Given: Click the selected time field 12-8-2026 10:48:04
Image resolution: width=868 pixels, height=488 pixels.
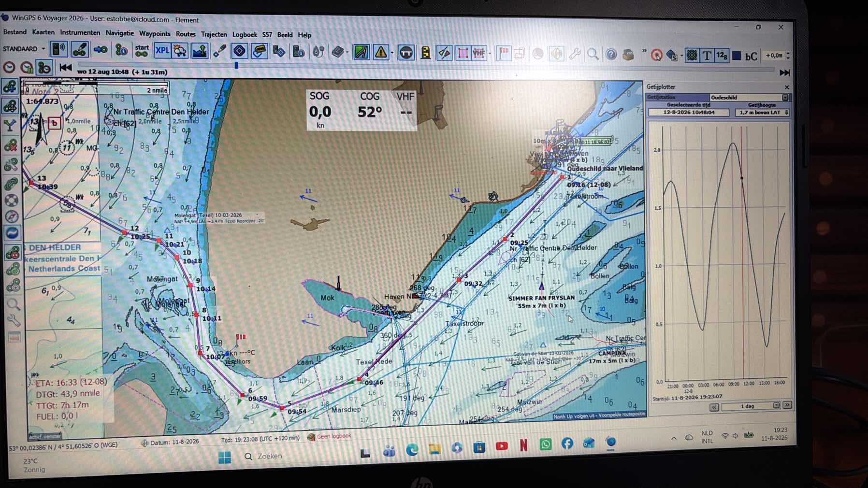Looking at the screenshot, I should tap(688, 112).
